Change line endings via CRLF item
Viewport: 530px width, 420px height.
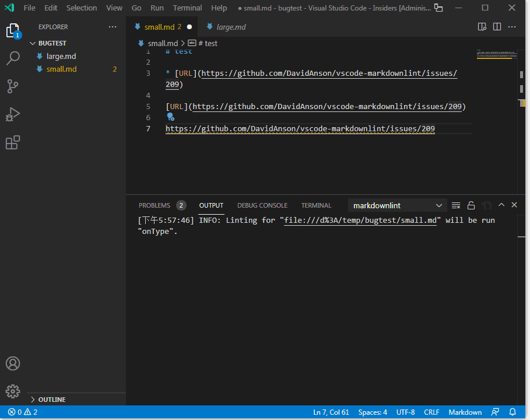(431, 412)
